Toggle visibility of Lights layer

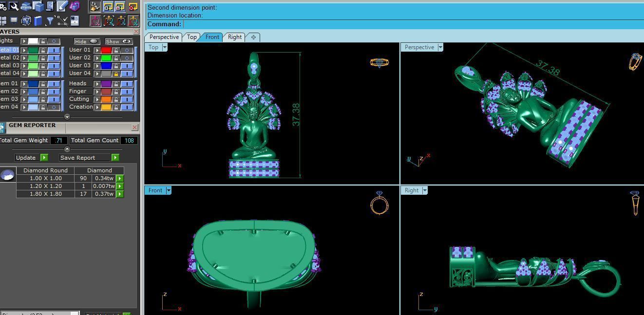coord(54,41)
